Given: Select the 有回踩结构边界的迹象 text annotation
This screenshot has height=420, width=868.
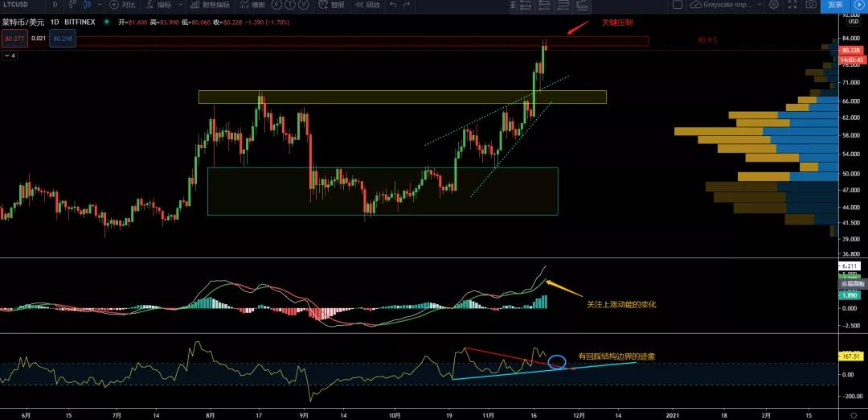Looking at the screenshot, I should pos(616,356).
